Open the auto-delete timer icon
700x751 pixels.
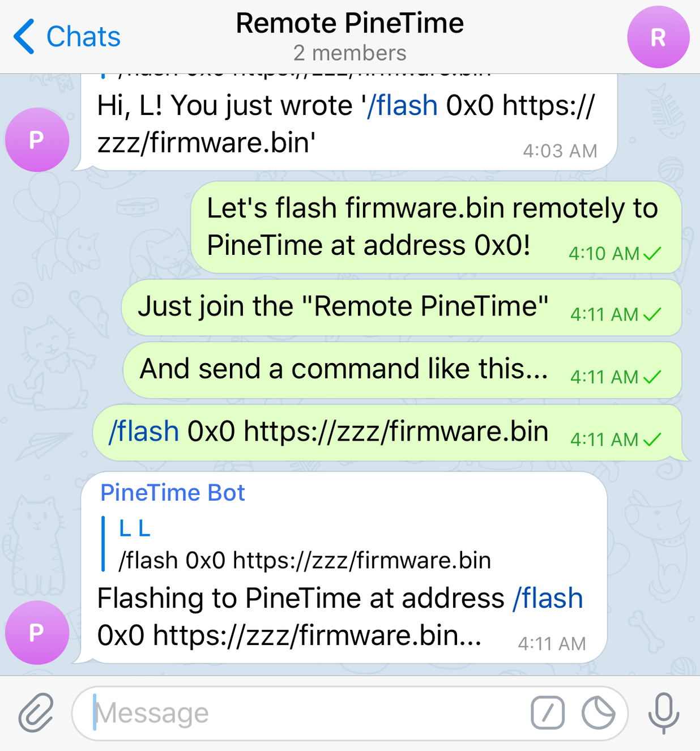(598, 712)
